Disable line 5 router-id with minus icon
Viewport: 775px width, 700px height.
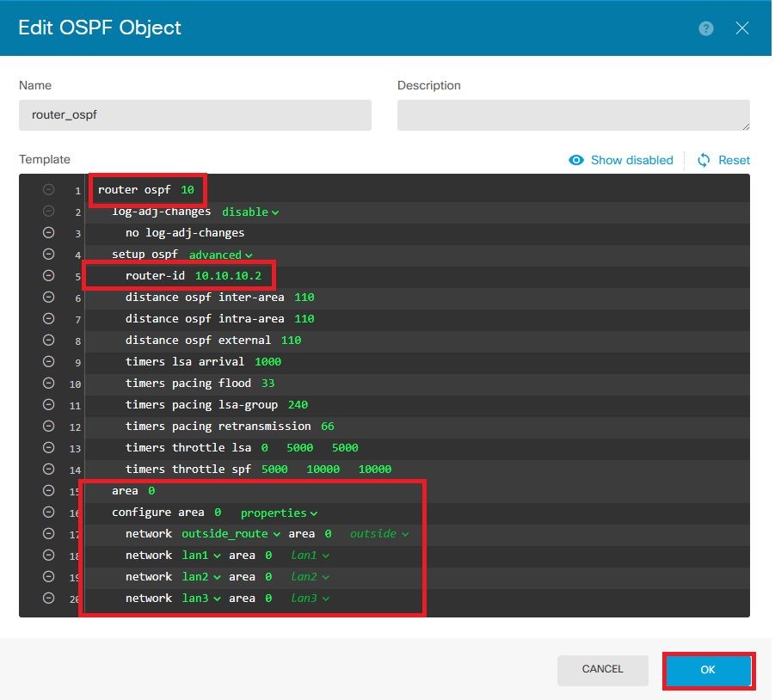[49, 275]
